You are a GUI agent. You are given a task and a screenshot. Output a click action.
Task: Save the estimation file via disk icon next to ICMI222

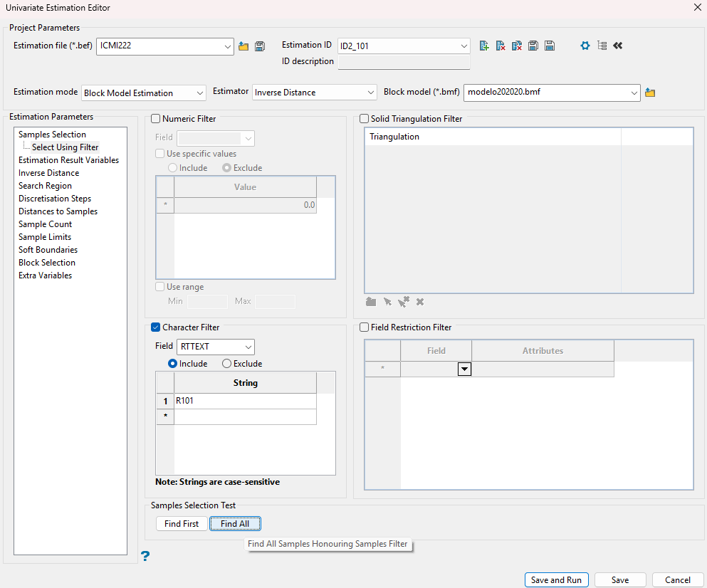coord(260,46)
